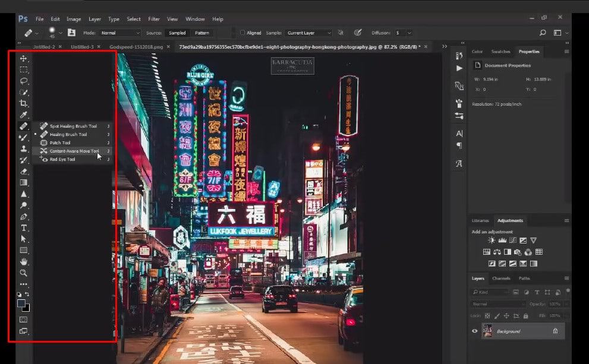Toggle pixel layer filter in Layers panel
The image size is (589, 364).
[516, 292]
